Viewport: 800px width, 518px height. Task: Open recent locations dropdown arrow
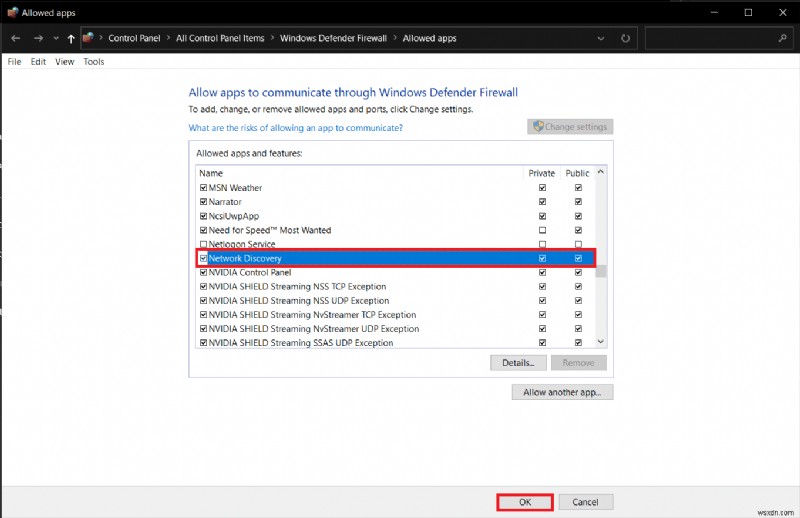coord(56,39)
